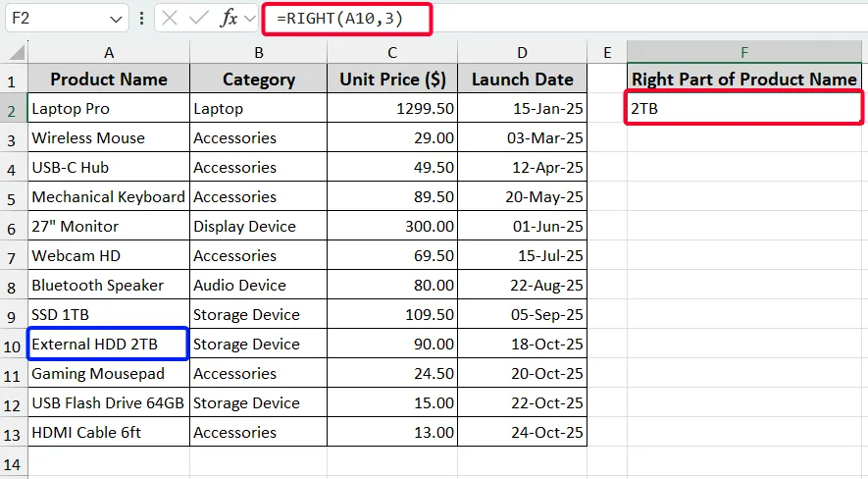
Task: Click the 'Product Name' header cell
Action: coord(109,79)
